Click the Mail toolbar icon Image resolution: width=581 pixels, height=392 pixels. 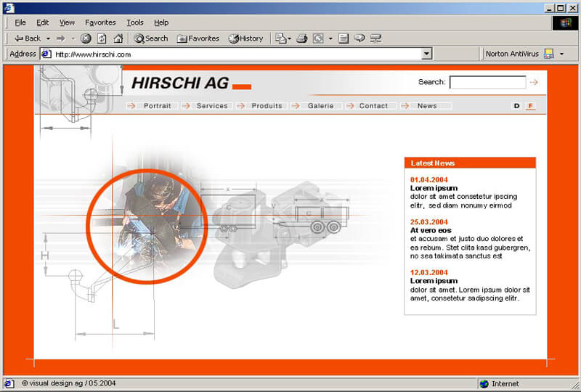tap(281, 38)
